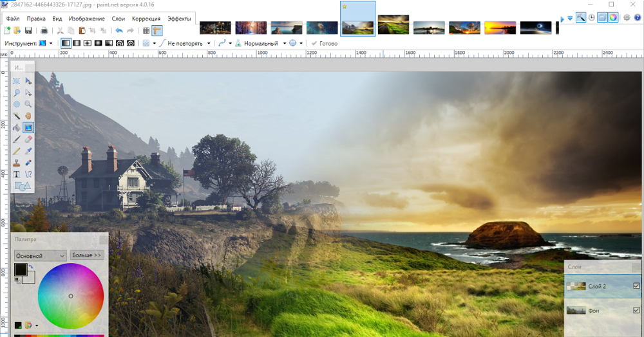
Task: Open the Изображение menu
Action: tap(87, 19)
